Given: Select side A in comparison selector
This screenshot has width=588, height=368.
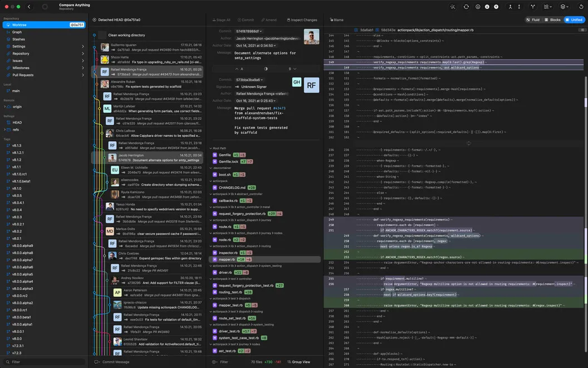Looking at the screenshot, I should 239,69.
